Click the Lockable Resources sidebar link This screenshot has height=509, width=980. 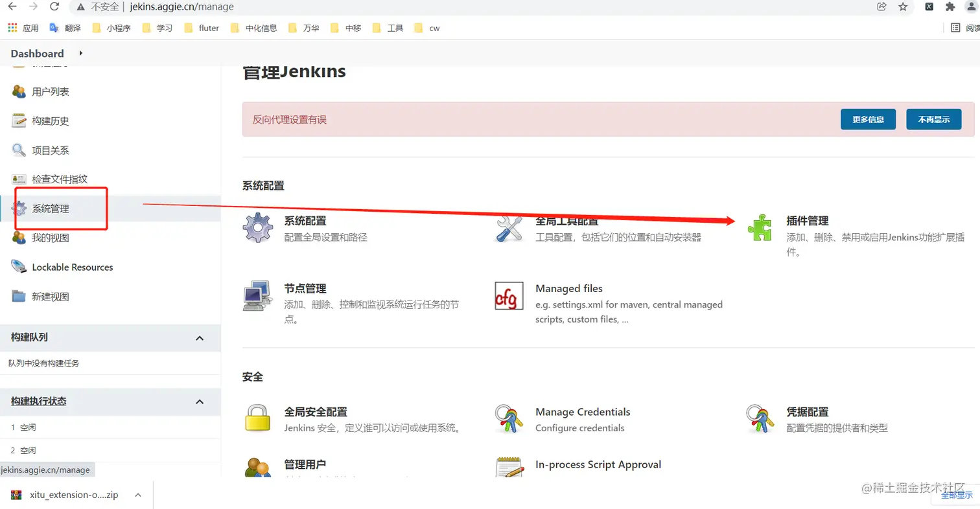click(73, 267)
